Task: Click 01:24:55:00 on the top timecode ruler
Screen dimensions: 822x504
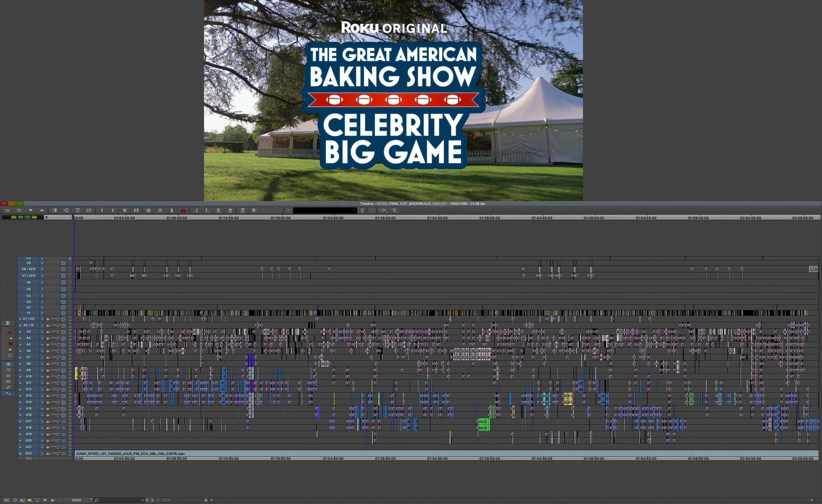Action: point(333,218)
